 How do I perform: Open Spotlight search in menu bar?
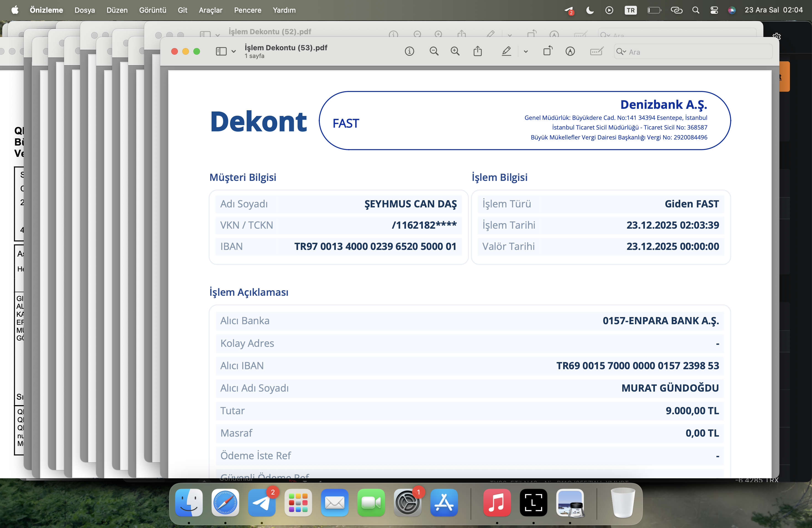click(696, 10)
